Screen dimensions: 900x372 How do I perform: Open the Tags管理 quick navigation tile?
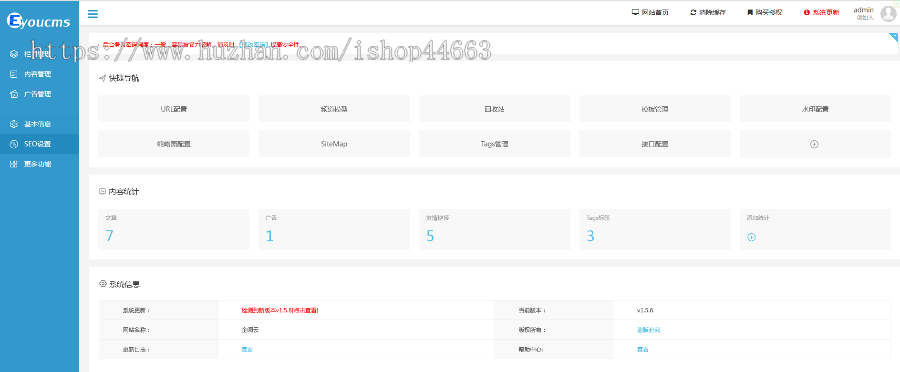pyautogui.click(x=494, y=144)
